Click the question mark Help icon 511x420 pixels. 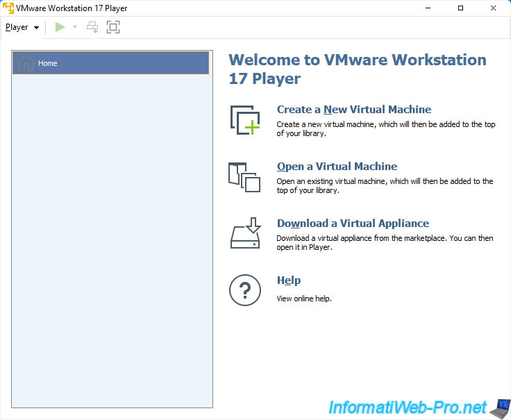[x=244, y=290]
